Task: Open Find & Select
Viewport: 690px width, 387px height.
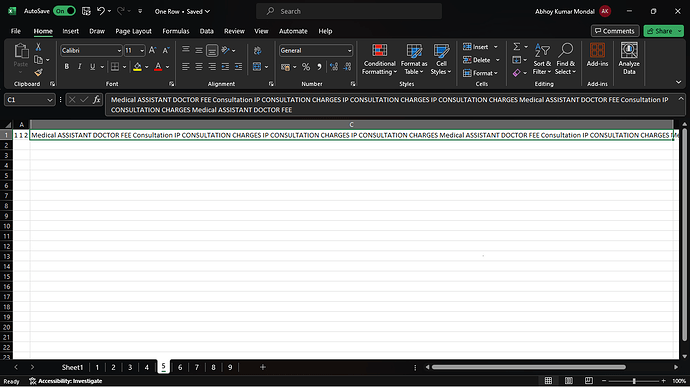Action: (x=565, y=59)
